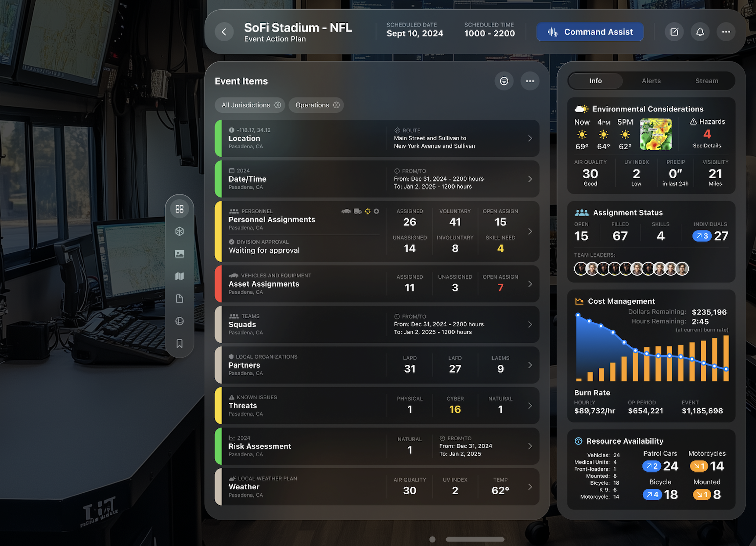Expand Risk Assessment row chevron

[x=530, y=446]
